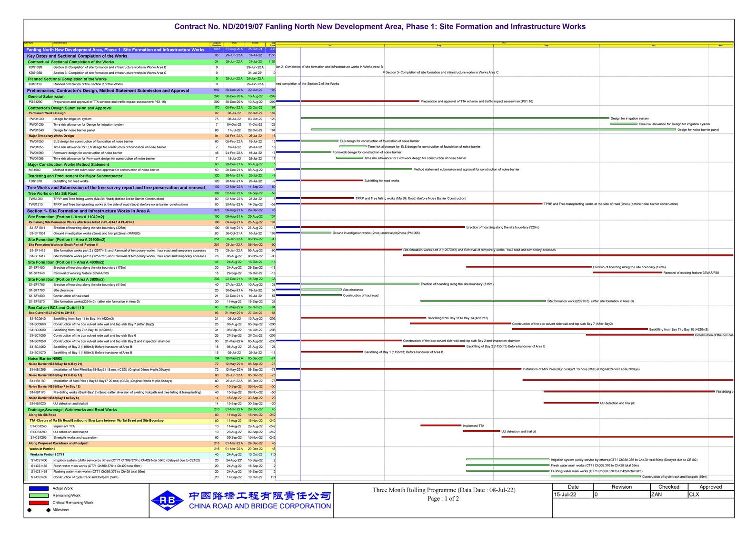Select activity row S1-SF1415
Viewport: 756px width, 535px height.
(150, 251)
